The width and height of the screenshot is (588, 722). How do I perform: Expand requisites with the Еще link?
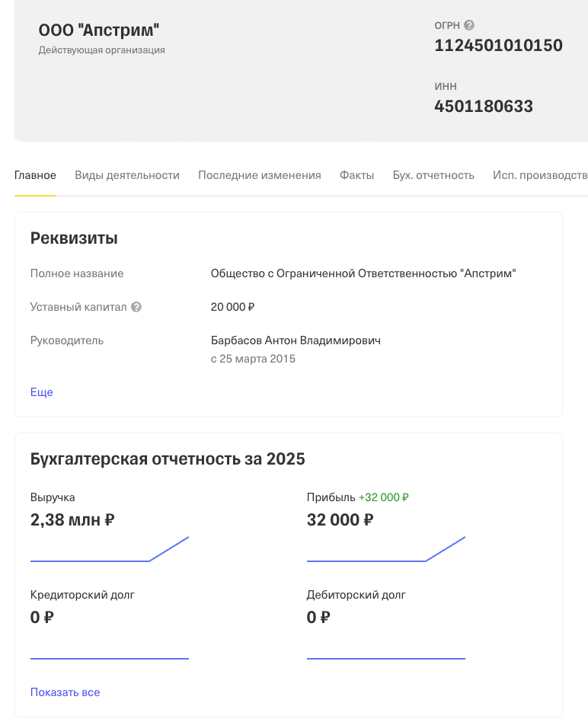(41, 392)
